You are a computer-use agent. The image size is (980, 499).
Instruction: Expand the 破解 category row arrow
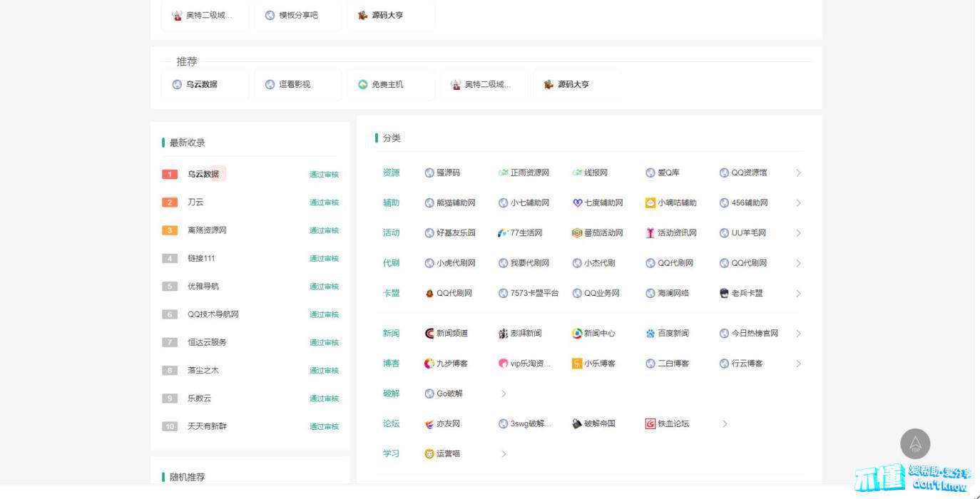[x=504, y=394]
